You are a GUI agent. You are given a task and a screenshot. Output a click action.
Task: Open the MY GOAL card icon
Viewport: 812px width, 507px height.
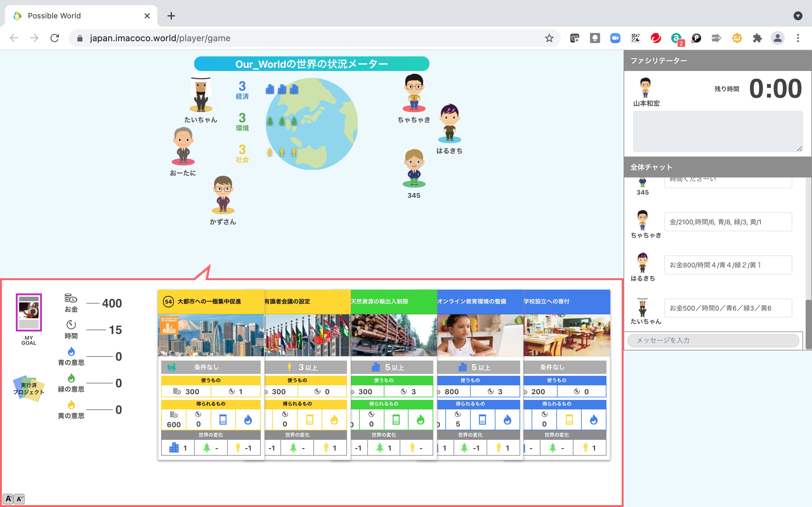29,312
